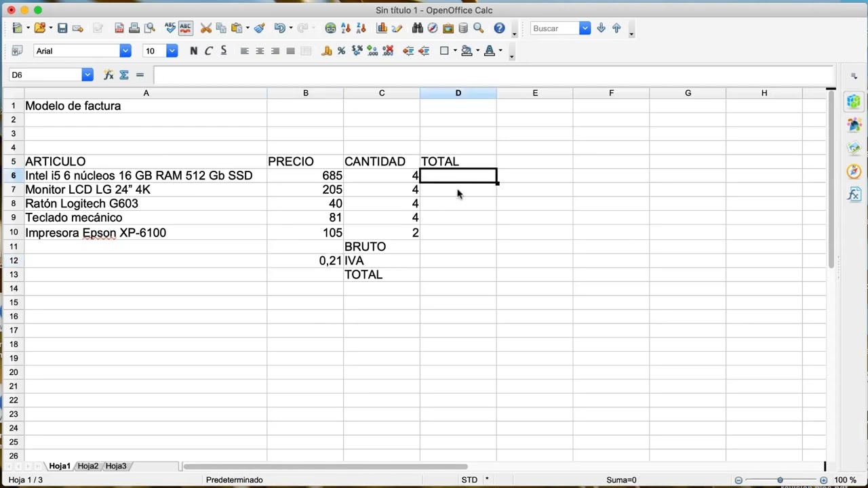This screenshot has width=868, height=488.
Task: Copy selection using the copy icon
Action: pos(221,28)
